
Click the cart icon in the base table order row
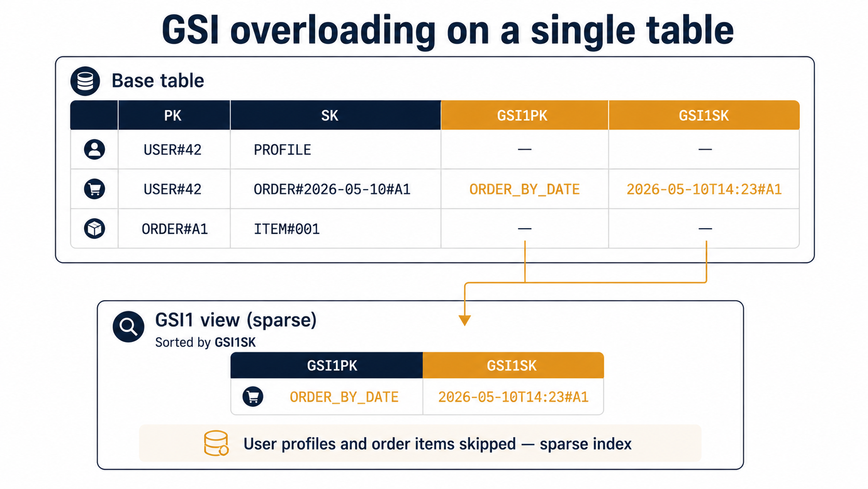pyautogui.click(x=94, y=189)
